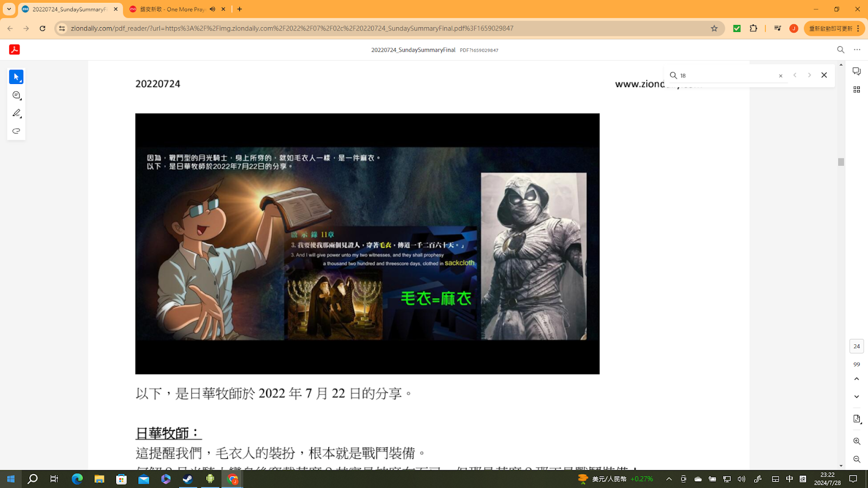Open the comments panel icon

point(857,72)
